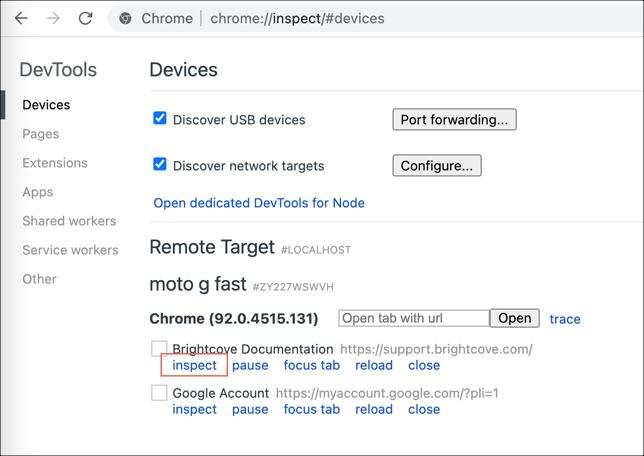Viewport: 644px width, 456px height.
Task: Uncheck Discover USB devices
Action: [160, 119]
